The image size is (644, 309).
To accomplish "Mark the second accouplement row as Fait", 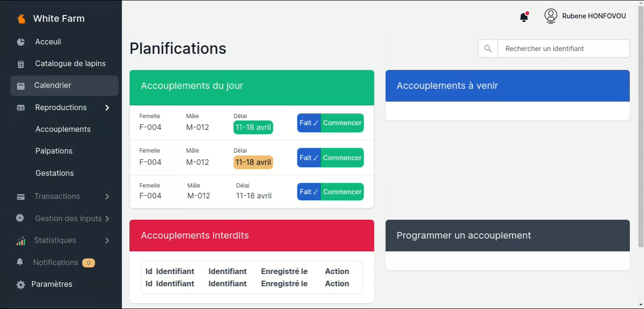I will click(309, 158).
